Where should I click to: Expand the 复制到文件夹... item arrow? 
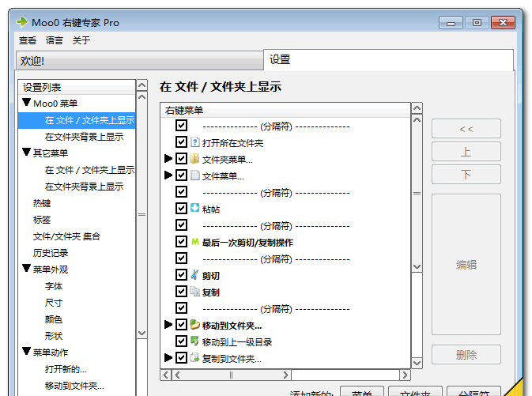pos(168,357)
